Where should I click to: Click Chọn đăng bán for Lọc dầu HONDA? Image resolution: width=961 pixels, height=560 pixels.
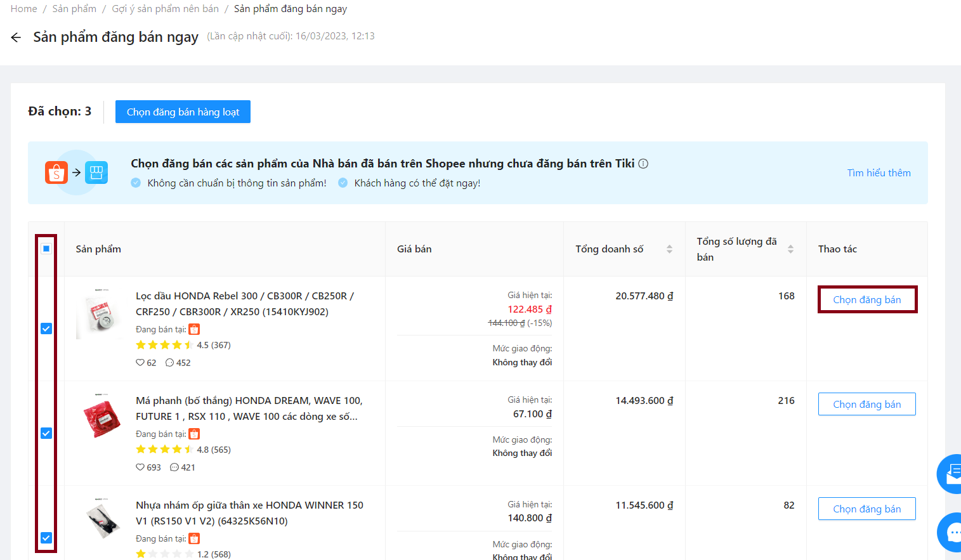[x=867, y=299]
